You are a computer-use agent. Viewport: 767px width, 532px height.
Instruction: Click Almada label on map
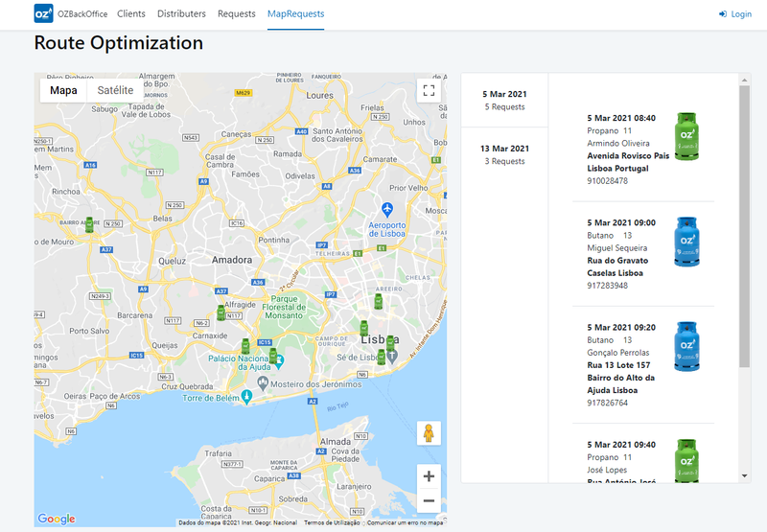tap(335, 441)
